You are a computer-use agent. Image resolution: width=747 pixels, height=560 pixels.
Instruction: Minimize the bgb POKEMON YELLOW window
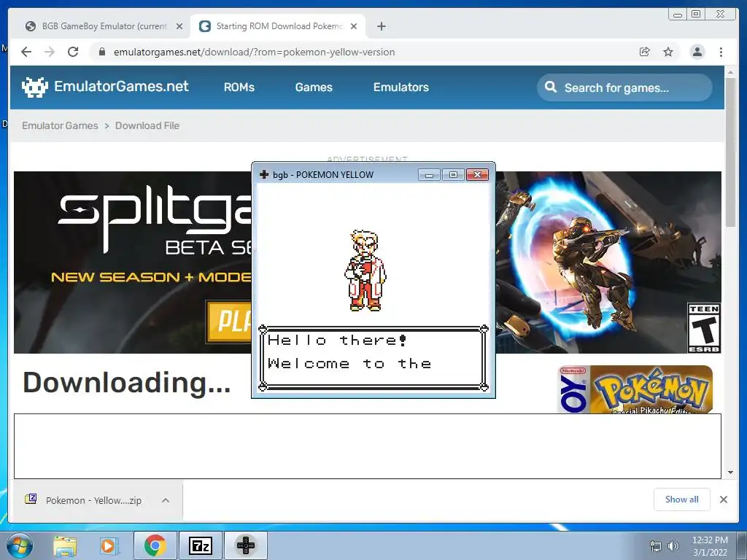click(429, 175)
